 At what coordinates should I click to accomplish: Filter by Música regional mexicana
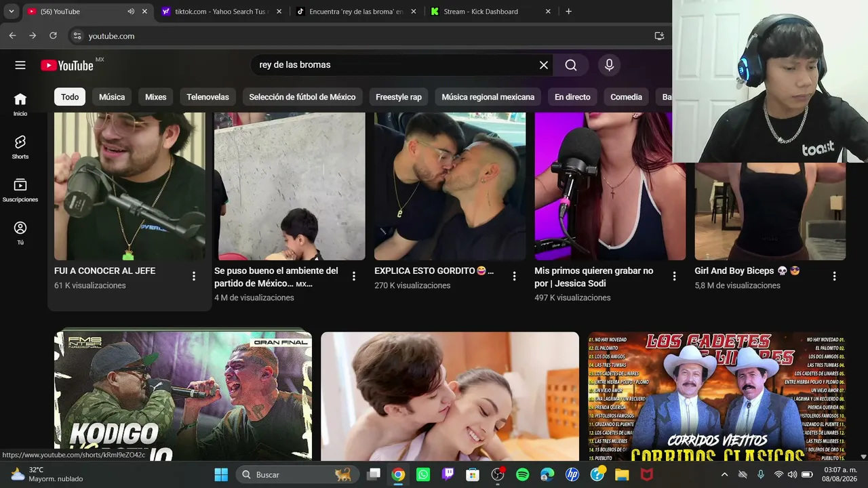click(x=488, y=97)
